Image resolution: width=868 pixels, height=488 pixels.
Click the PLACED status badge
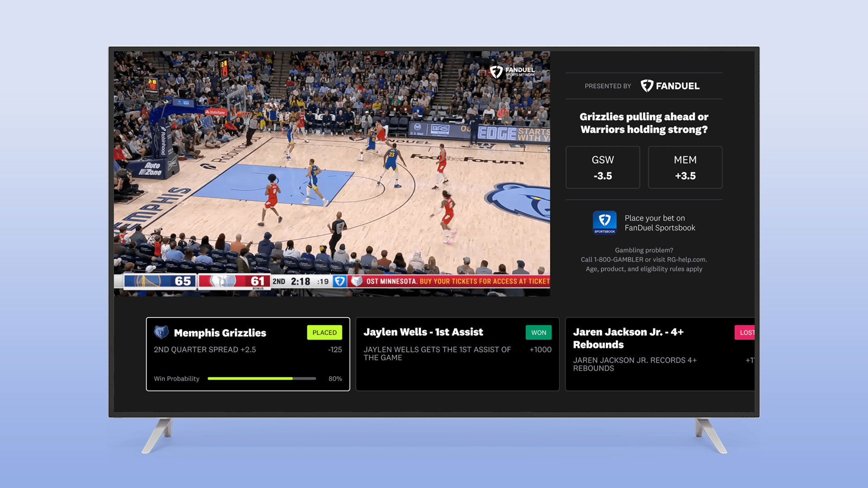(324, 333)
